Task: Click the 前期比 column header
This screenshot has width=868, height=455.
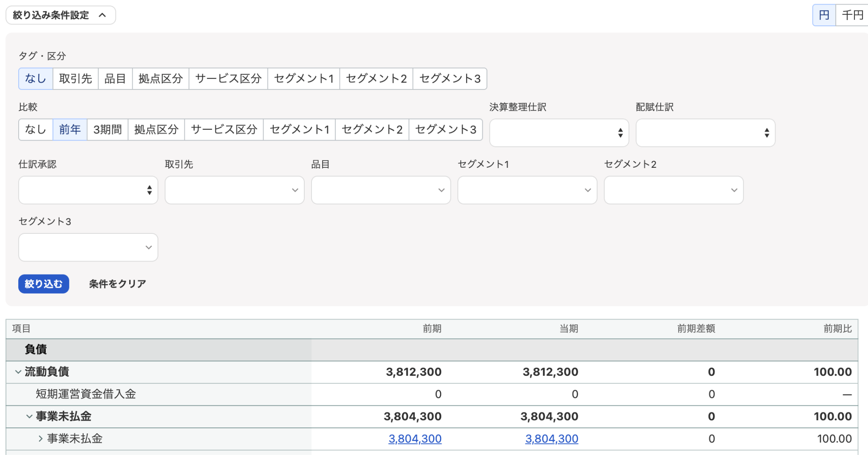Action: pos(837,329)
